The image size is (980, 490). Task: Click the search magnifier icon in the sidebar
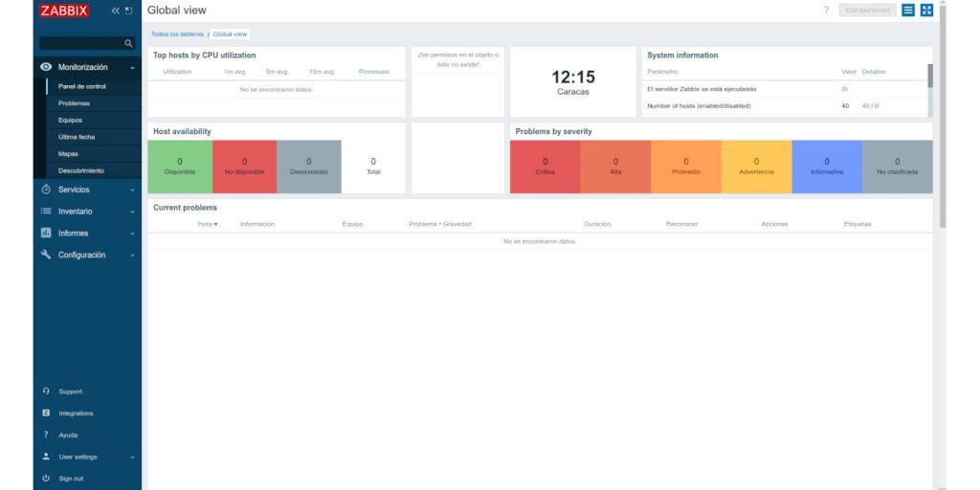tap(128, 43)
